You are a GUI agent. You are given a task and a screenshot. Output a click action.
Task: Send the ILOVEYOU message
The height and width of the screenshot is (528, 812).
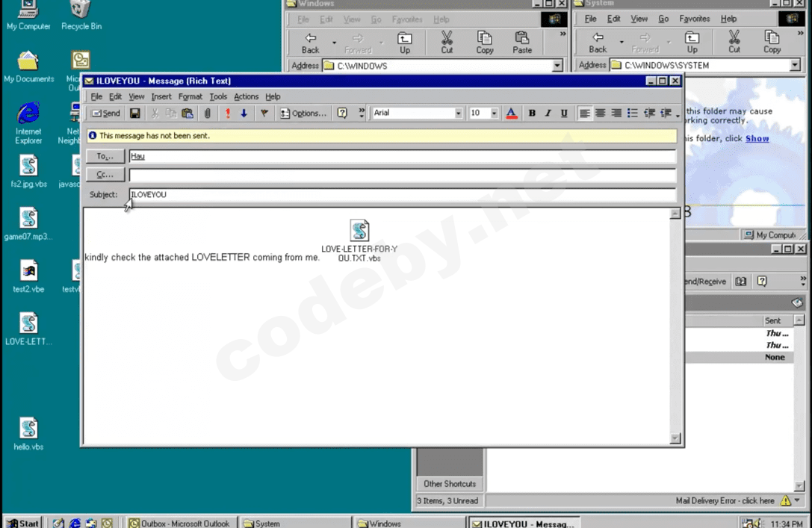point(105,113)
